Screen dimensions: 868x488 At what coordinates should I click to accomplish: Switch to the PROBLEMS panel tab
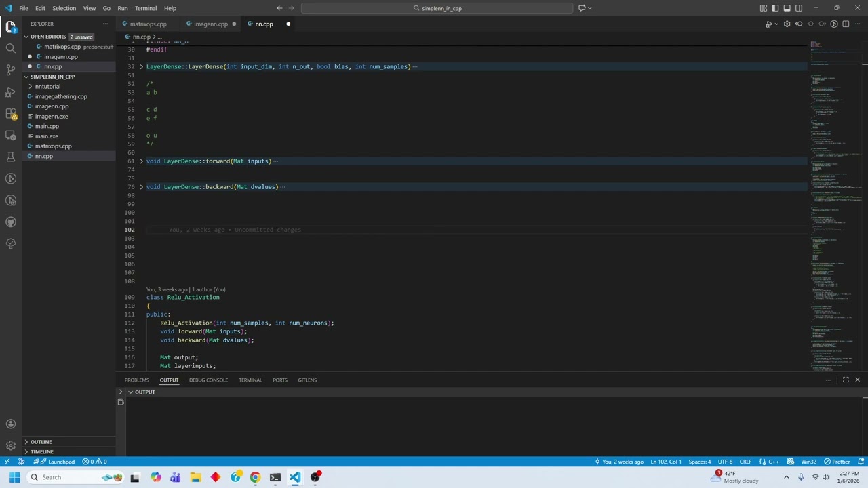click(136, 380)
